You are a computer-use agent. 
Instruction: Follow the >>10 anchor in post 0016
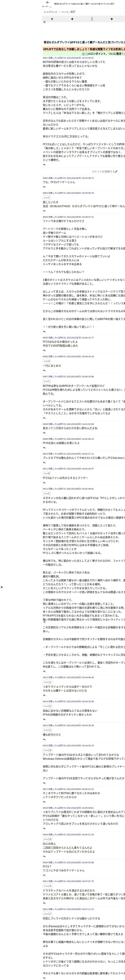pos(47,750)
